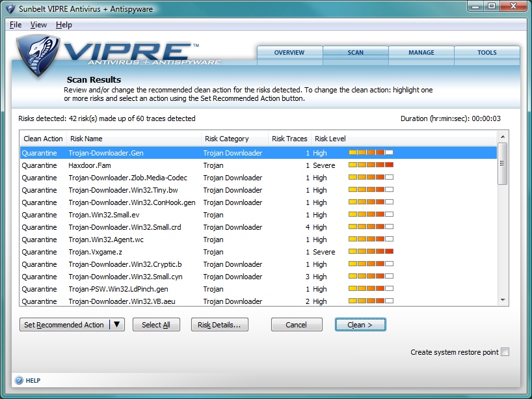
Task: Switch to the OVERVIEW tab
Action: 289,53
